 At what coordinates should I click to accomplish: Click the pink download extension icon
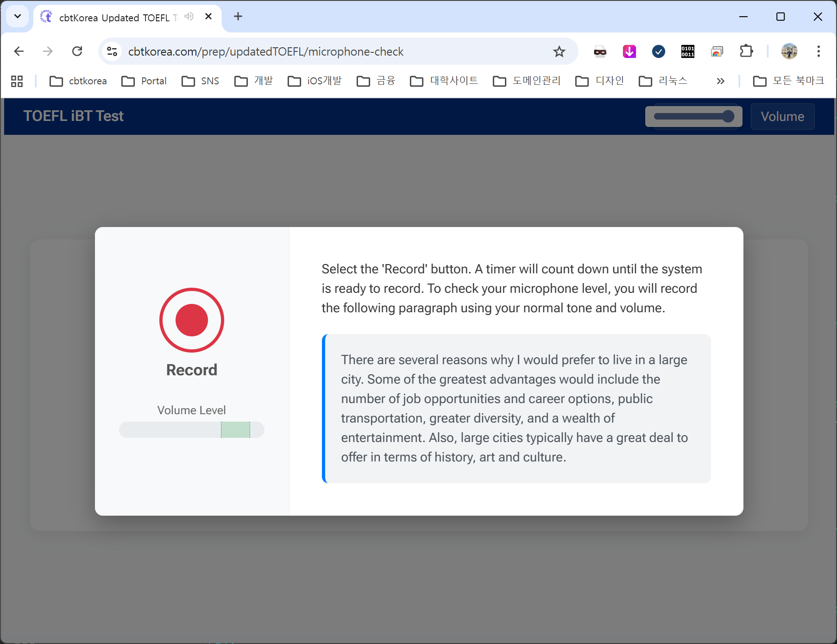(x=629, y=51)
